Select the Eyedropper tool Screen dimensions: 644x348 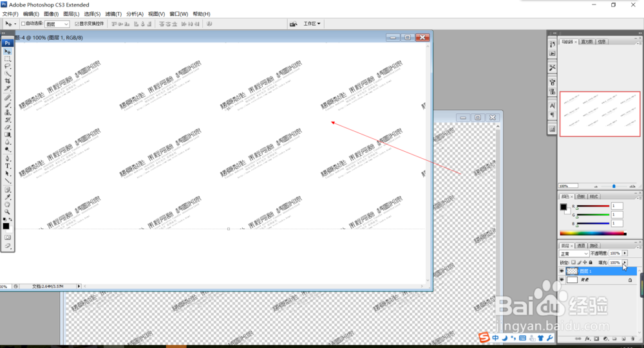(7, 197)
